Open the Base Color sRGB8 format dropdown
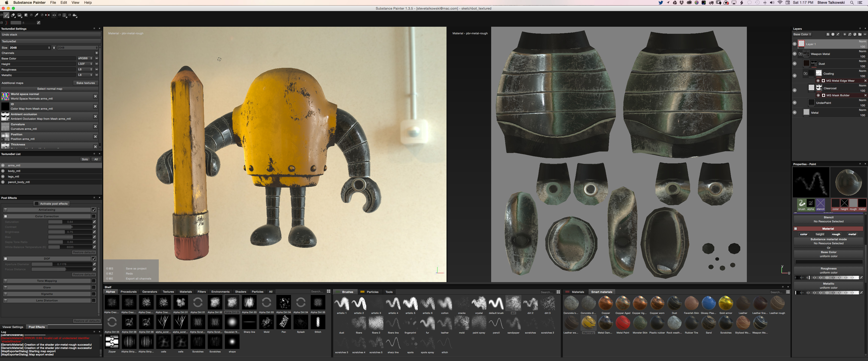868x361 pixels. tap(85, 58)
